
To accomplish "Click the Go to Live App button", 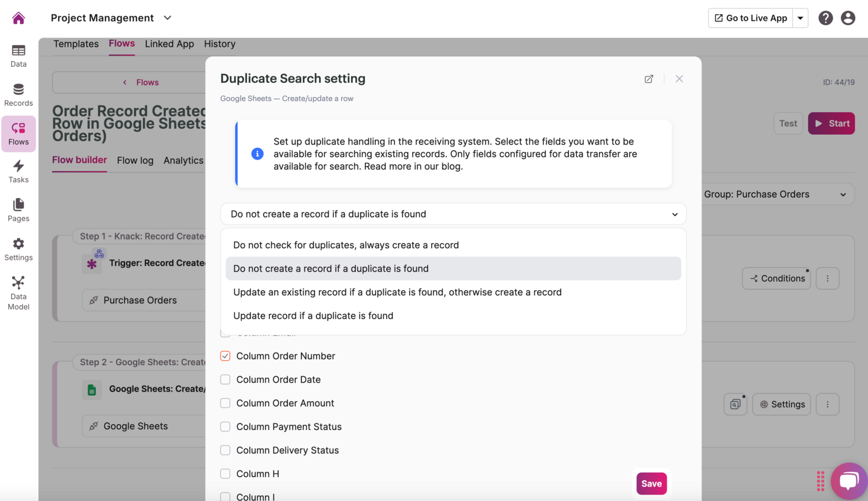I will (750, 18).
